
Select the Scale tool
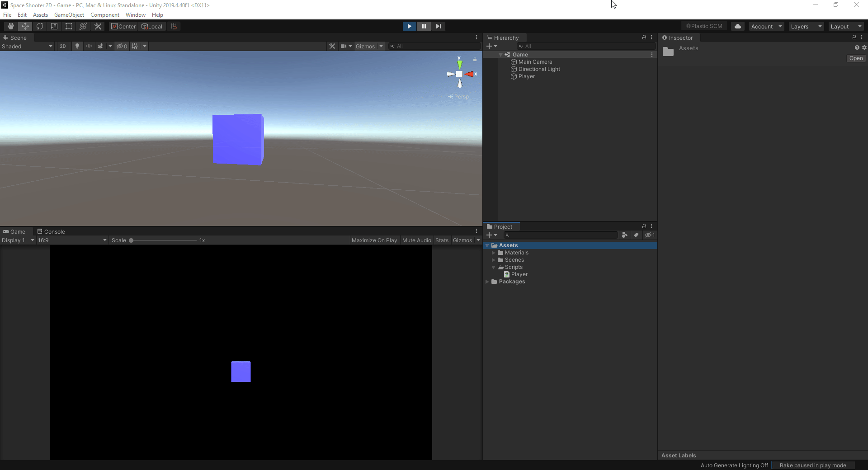click(54, 26)
